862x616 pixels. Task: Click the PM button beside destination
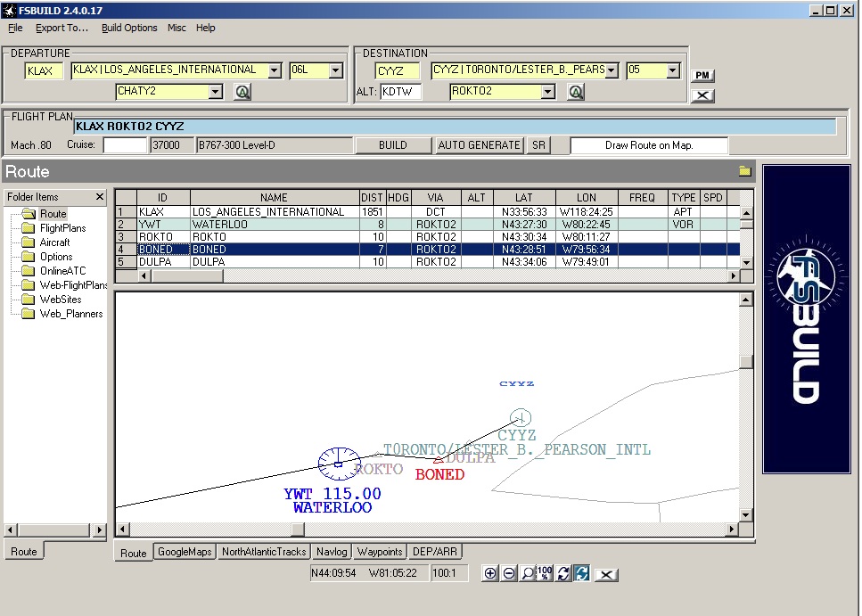coord(702,76)
